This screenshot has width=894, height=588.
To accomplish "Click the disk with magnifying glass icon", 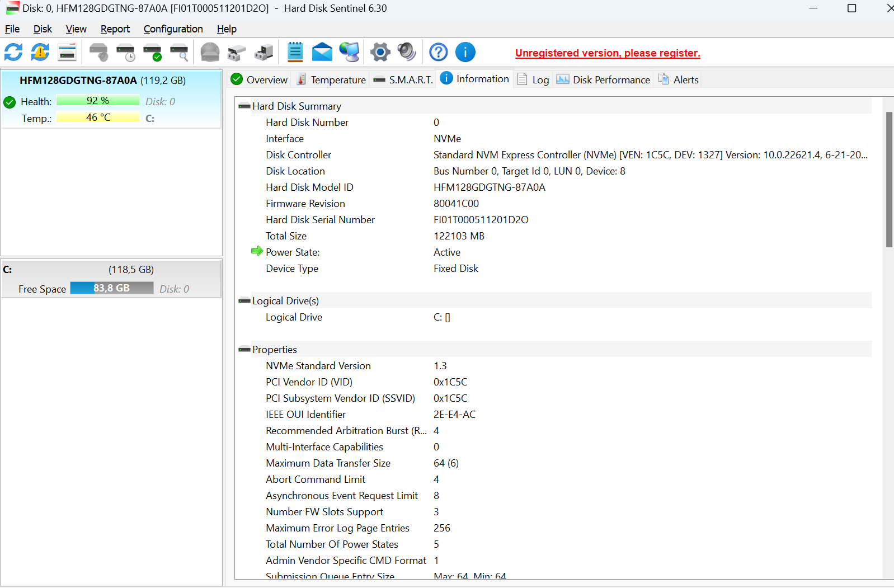I will (179, 53).
